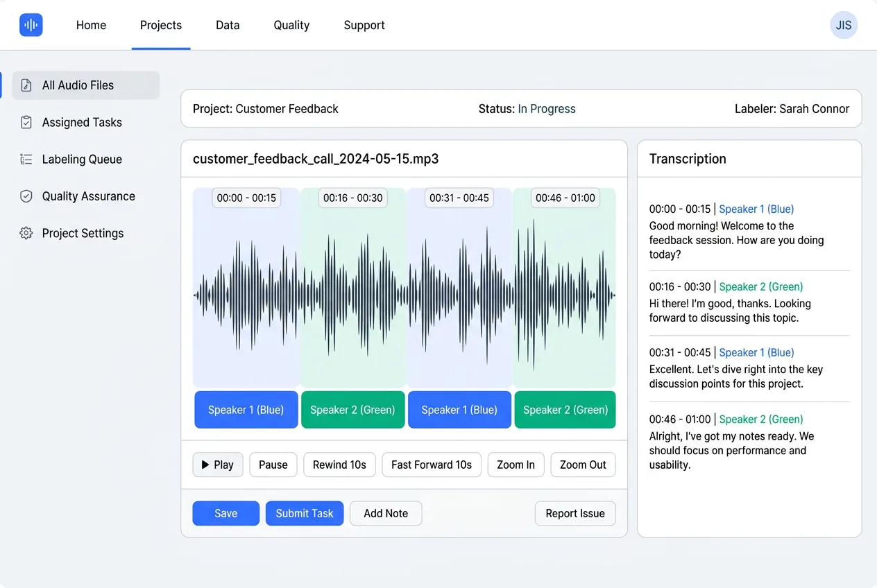
Task: Click the Project Settings gear icon
Action: [26, 234]
